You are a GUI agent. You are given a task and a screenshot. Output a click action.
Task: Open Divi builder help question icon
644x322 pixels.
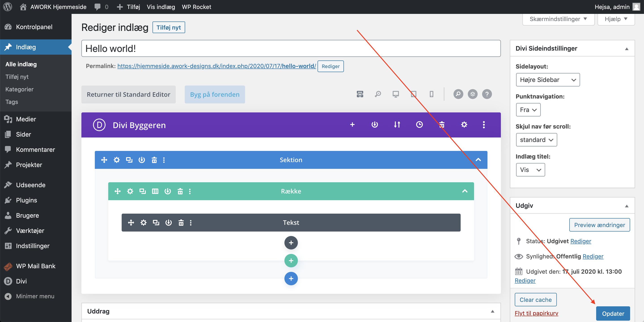487,94
